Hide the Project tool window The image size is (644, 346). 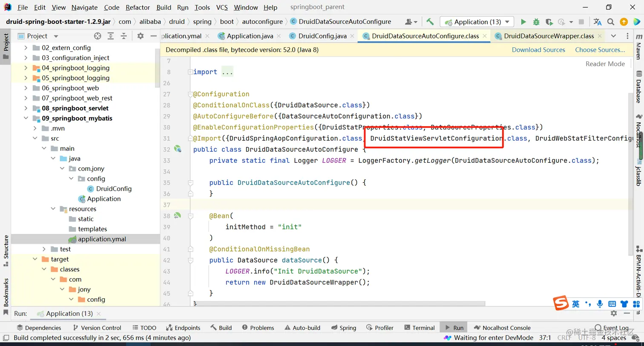pyautogui.click(x=153, y=36)
